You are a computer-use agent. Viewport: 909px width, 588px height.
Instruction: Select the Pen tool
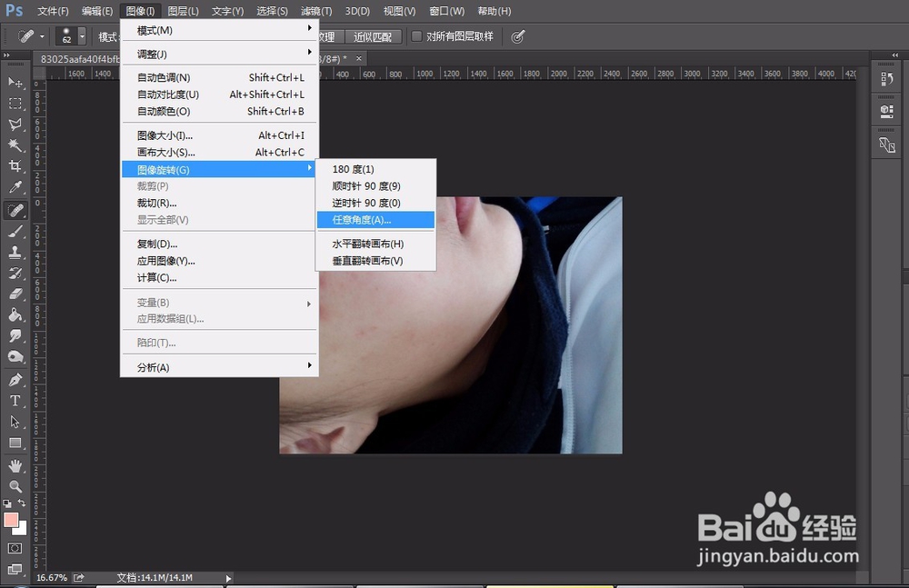[15, 380]
